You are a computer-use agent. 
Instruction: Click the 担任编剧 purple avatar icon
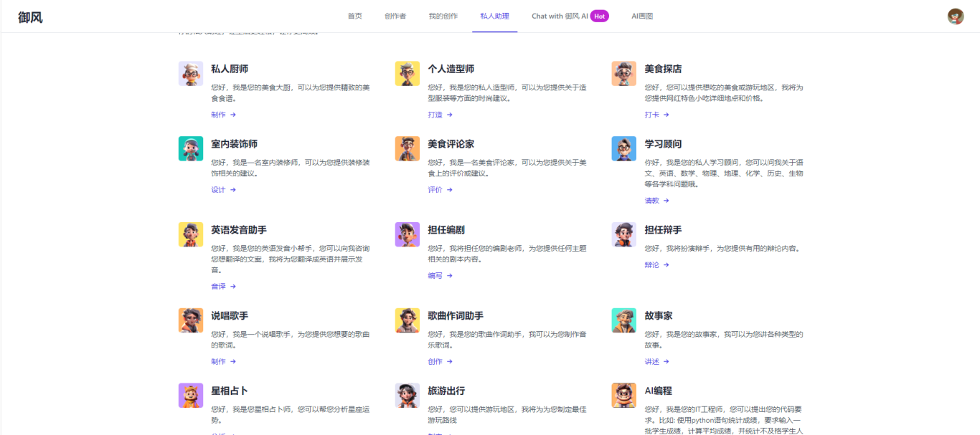tap(407, 235)
